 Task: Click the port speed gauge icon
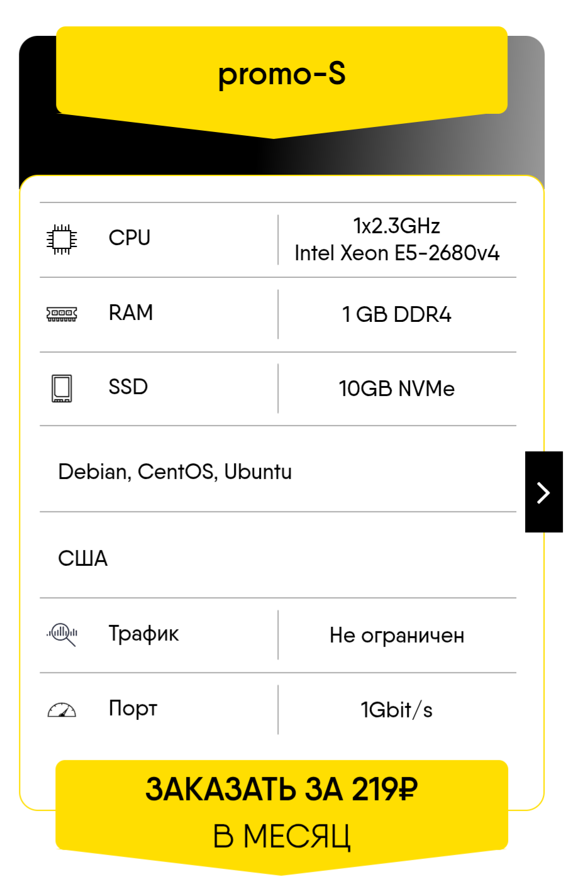(x=62, y=710)
